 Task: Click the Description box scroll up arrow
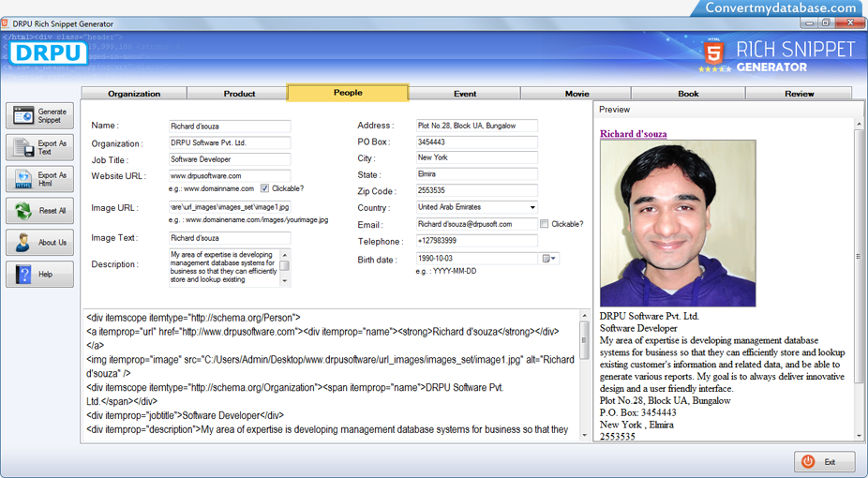pyautogui.click(x=285, y=255)
